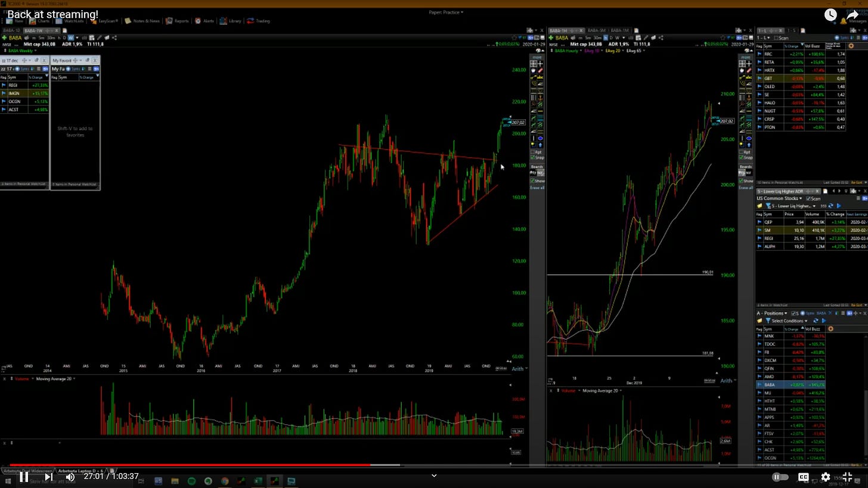The width and height of the screenshot is (868, 488).
Task: Toggle the Scan checkbox in 1 - L watchlist
Action: (776, 38)
